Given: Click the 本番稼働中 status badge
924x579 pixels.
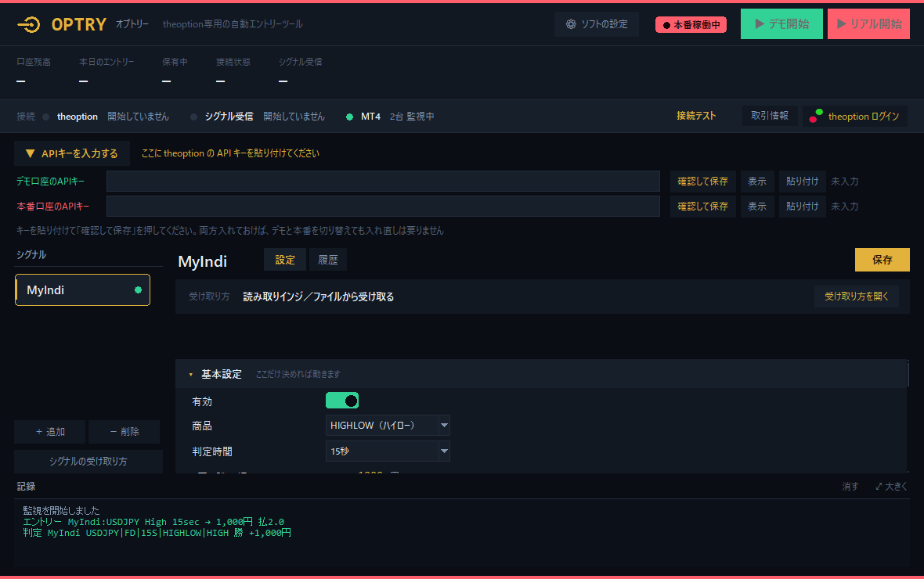Looking at the screenshot, I should point(691,25).
